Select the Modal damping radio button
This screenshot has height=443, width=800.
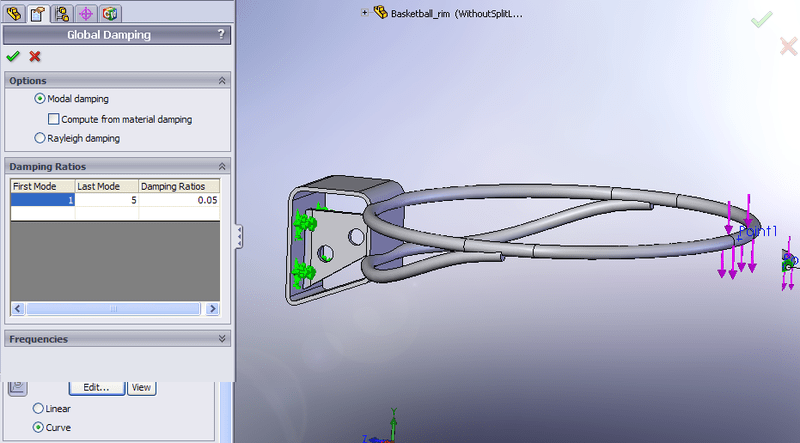click(x=40, y=99)
